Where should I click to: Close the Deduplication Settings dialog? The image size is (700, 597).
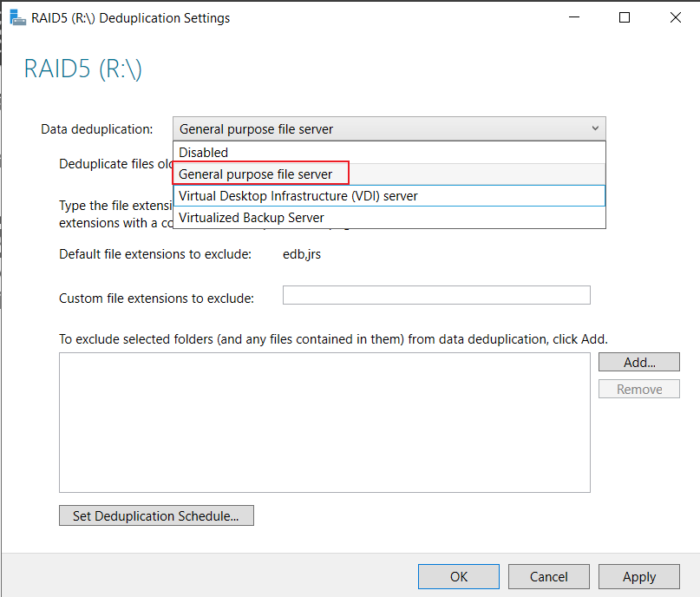(x=676, y=17)
